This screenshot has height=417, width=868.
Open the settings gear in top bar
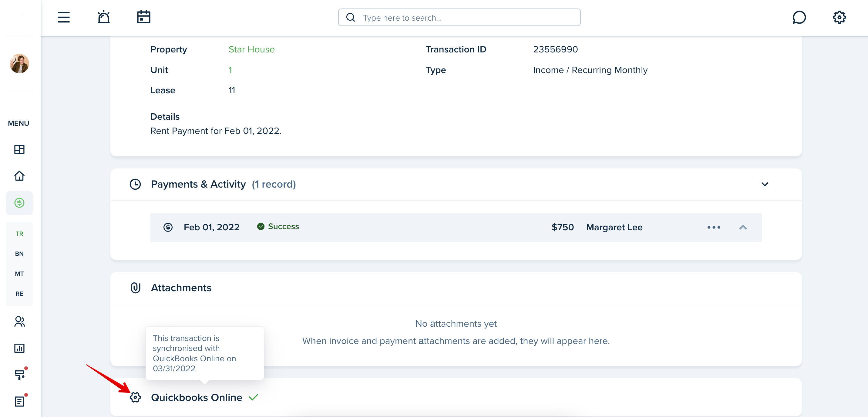(x=839, y=17)
